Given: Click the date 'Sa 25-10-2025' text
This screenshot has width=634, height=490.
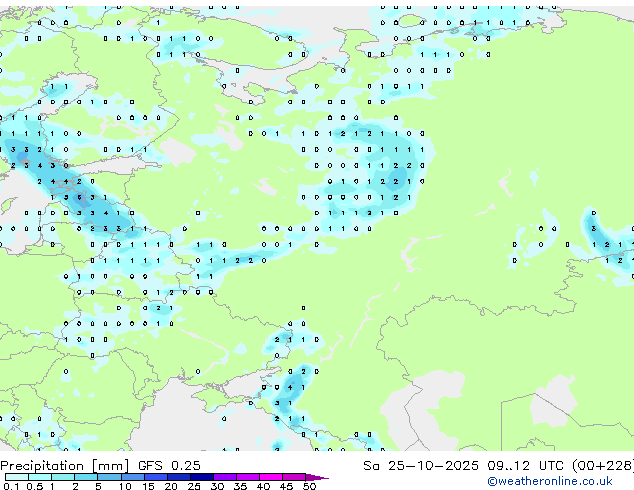Looking at the screenshot, I should pyautogui.click(x=421, y=466).
